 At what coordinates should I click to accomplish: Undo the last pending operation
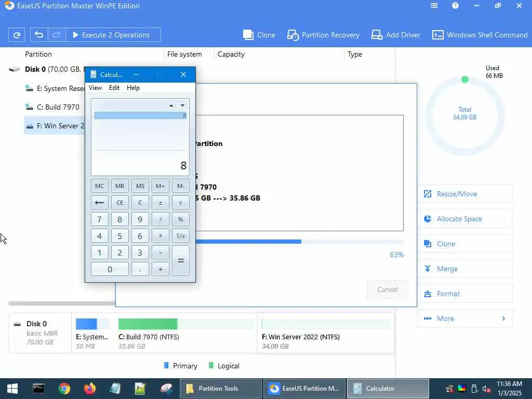[39, 35]
